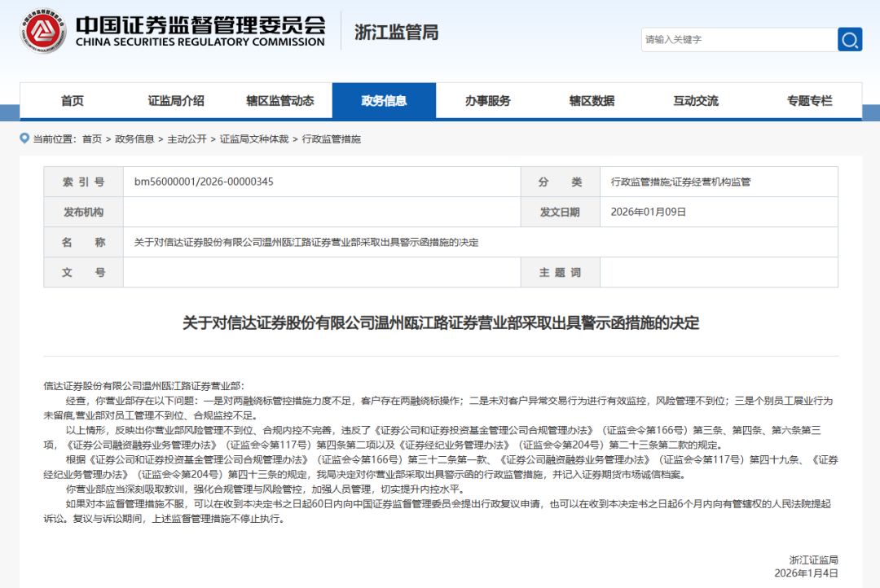The width and height of the screenshot is (880, 588).
Task: Click index number bm56000001/2026-00000345
Action: [204, 182]
